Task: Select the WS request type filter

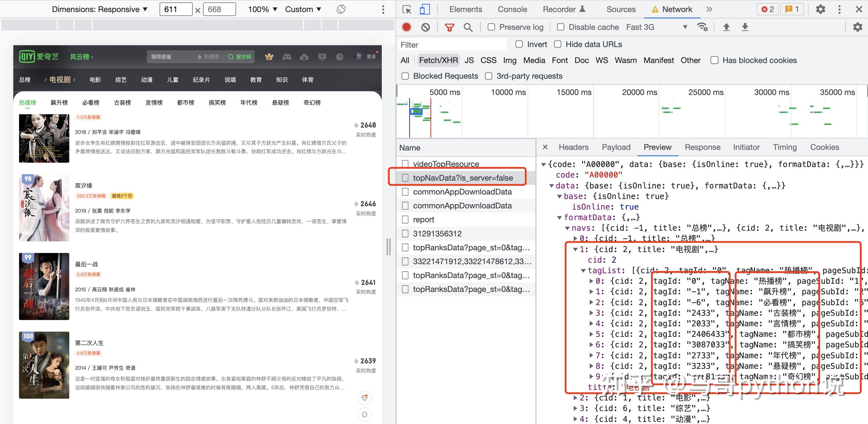Action: pyautogui.click(x=601, y=60)
